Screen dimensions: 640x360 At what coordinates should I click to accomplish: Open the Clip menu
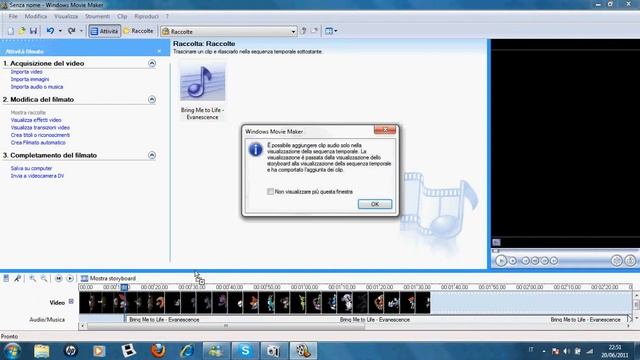click(122, 16)
